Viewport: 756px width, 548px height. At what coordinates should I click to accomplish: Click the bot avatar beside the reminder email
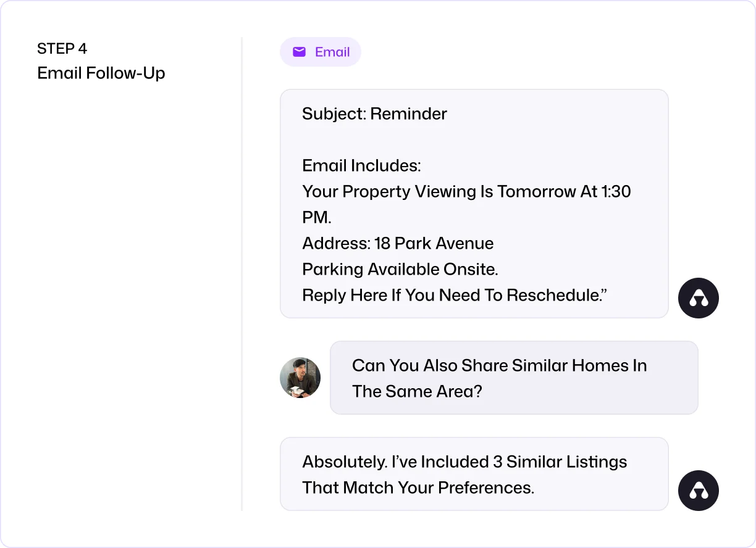[x=698, y=298]
